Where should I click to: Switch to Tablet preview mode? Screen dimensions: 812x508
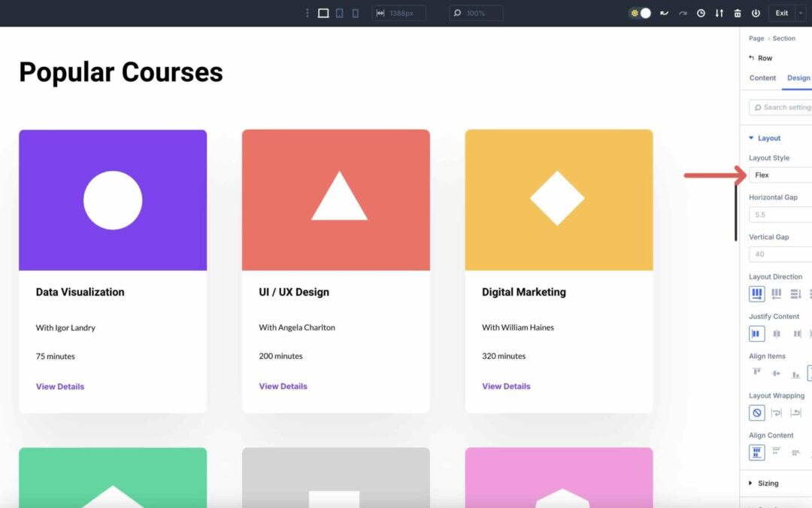click(340, 13)
